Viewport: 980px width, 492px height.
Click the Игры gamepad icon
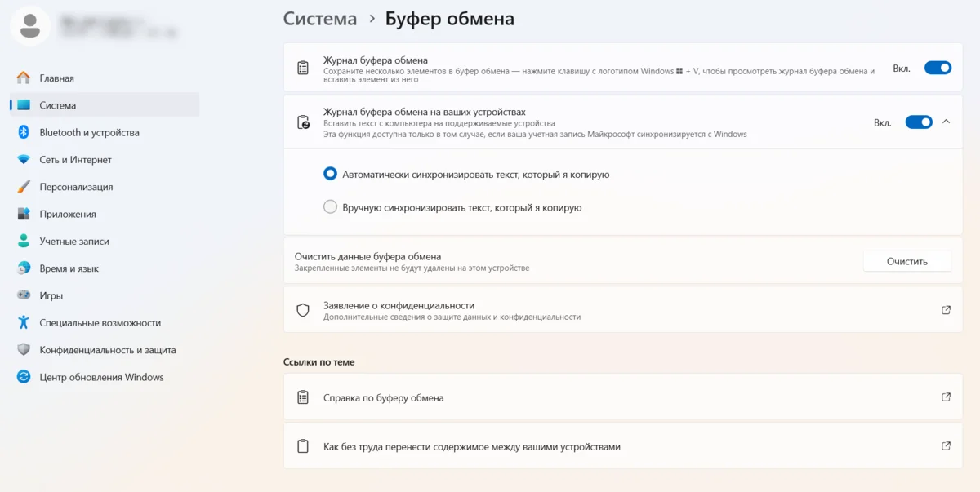[x=24, y=295]
